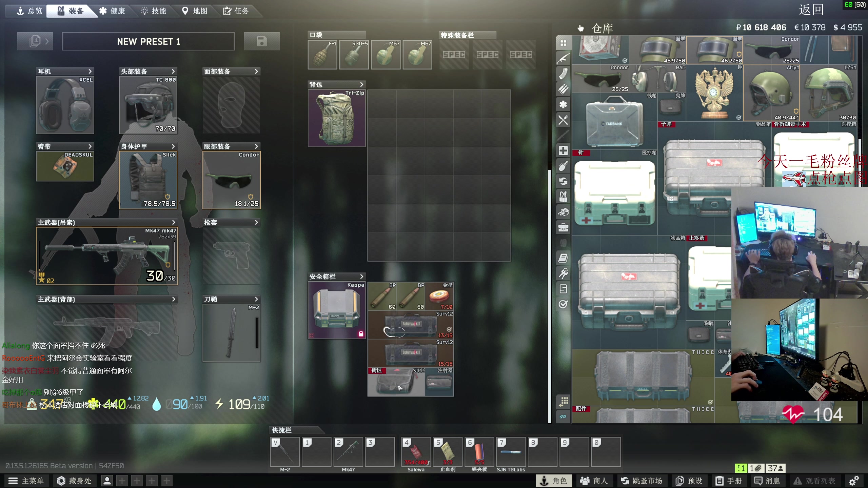
Task: Select the book filter in stash sidebar
Action: click(x=563, y=258)
